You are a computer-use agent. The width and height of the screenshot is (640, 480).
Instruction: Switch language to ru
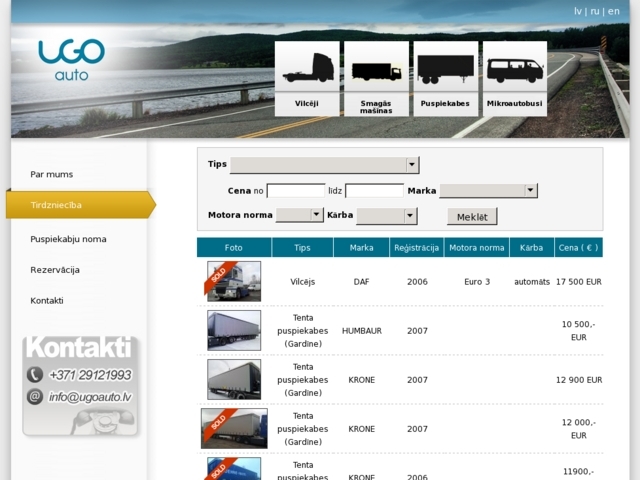[595, 11]
